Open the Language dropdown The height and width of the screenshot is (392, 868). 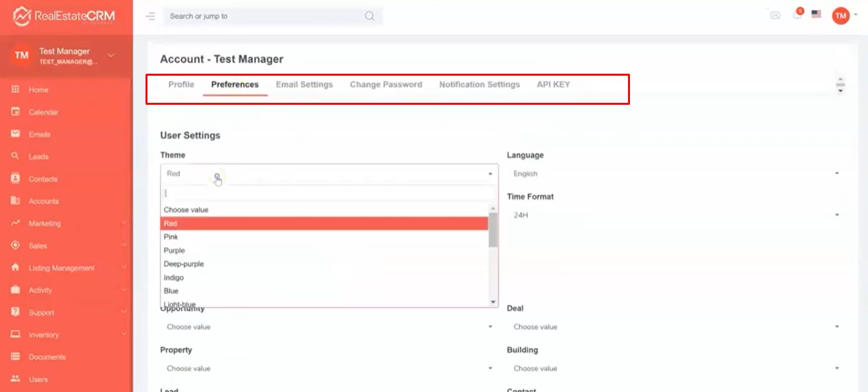point(675,173)
